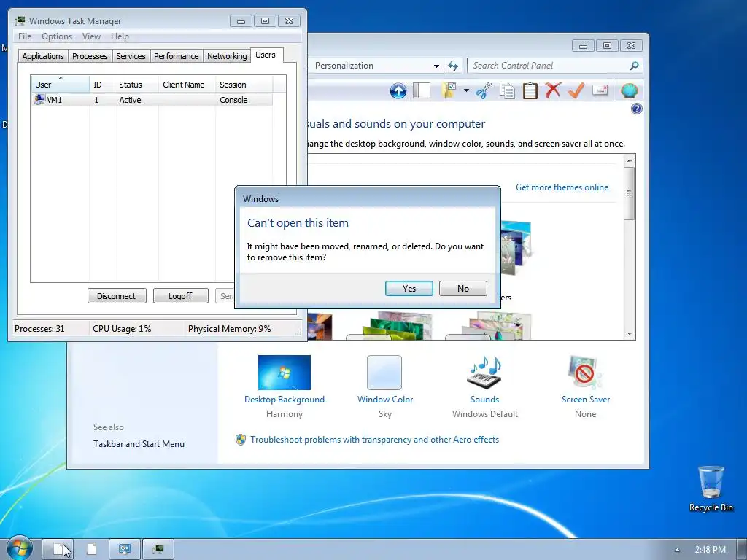Sort by the Status column header

point(136,85)
